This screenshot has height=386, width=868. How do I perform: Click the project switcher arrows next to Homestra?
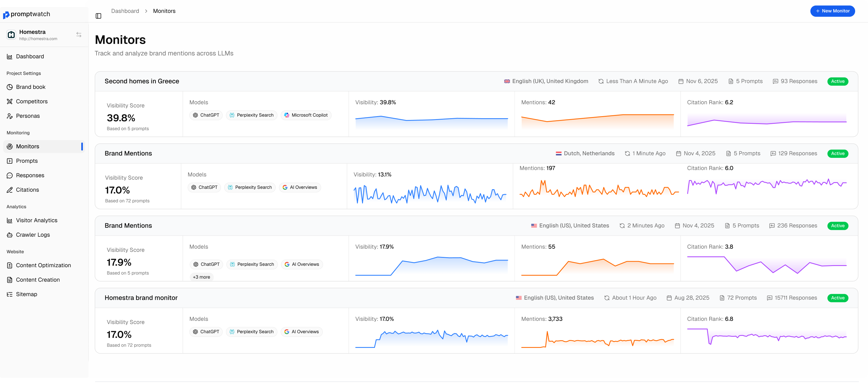(79, 35)
